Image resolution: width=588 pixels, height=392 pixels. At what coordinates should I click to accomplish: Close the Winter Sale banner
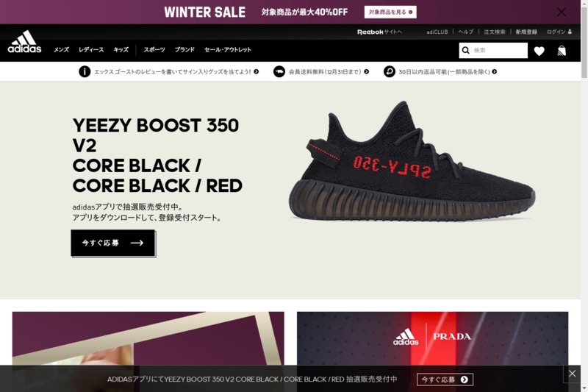point(561,12)
